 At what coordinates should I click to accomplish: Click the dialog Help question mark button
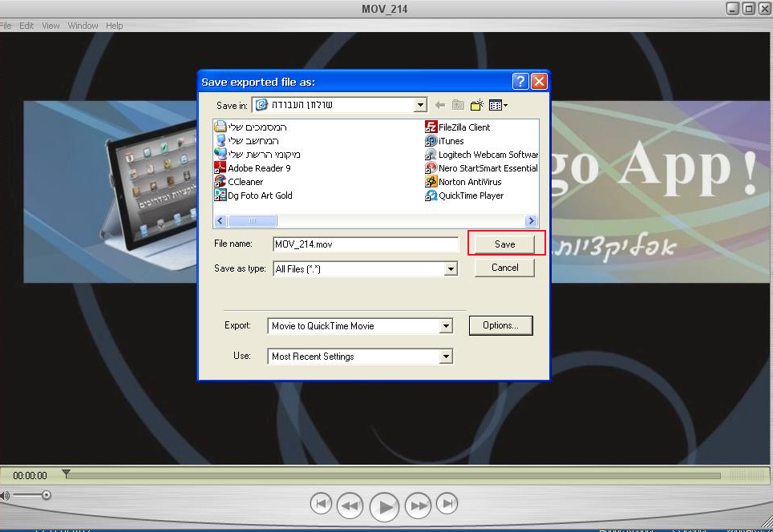(520, 81)
